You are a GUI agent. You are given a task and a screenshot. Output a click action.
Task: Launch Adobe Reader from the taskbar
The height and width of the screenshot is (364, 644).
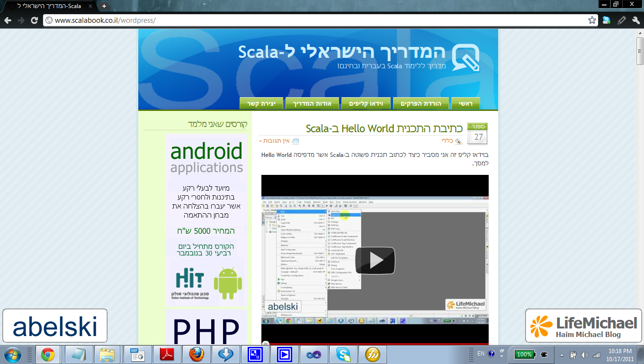tap(167, 354)
